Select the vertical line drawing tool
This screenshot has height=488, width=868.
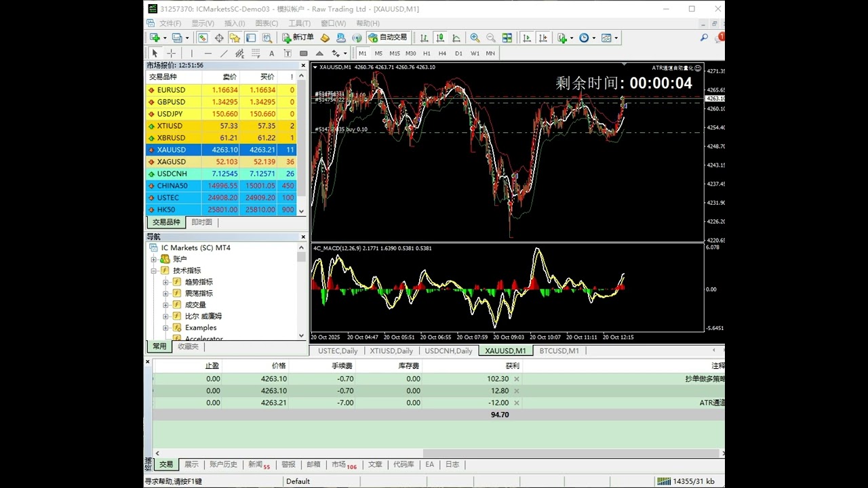192,53
